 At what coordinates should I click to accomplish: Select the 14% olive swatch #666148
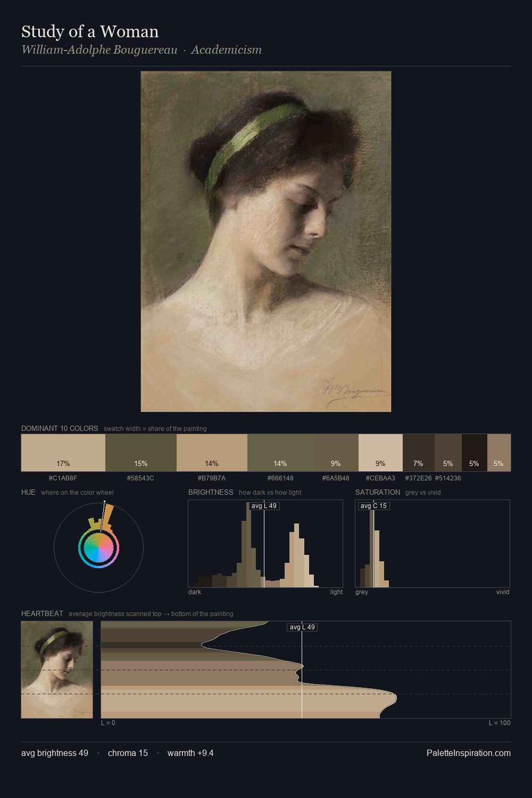(280, 453)
